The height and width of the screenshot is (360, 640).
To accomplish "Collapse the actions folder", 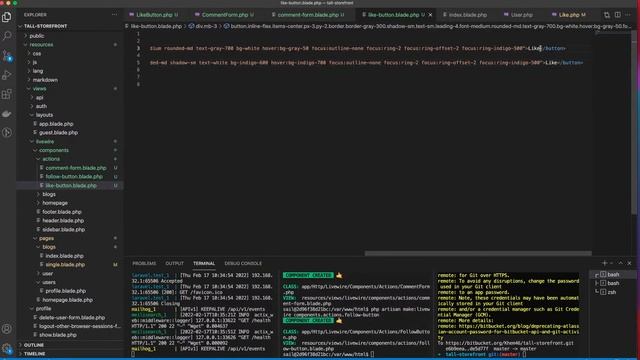I will pyautogui.click(x=51, y=159).
